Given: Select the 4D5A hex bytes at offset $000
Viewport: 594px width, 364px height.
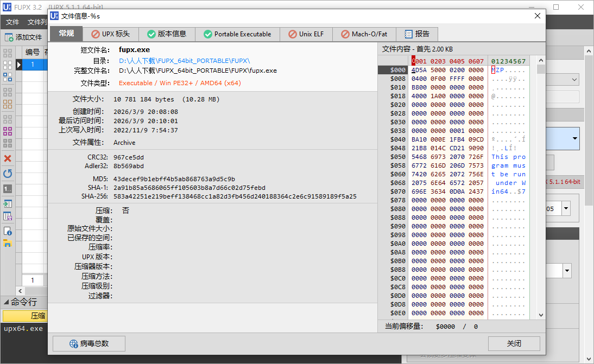Looking at the screenshot, I should point(420,70).
